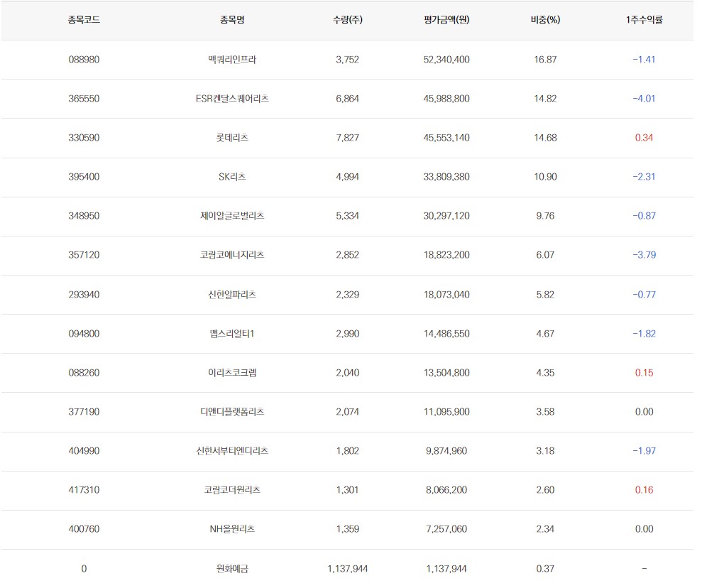The height and width of the screenshot is (588, 707).
Task: Select the 신한서부티엔디리츠 stock name
Action: (x=232, y=451)
